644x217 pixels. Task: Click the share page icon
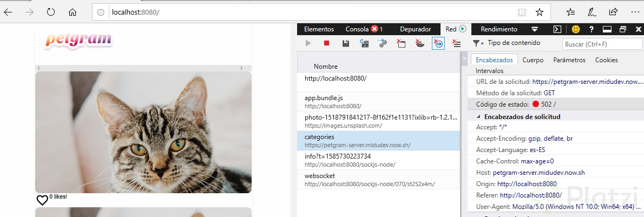tap(613, 12)
